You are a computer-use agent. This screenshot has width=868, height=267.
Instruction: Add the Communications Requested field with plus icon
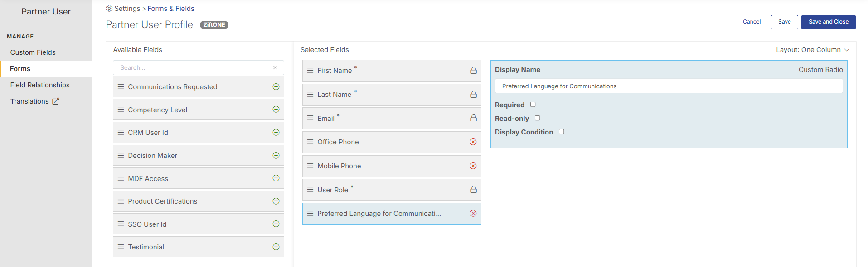tap(276, 86)
